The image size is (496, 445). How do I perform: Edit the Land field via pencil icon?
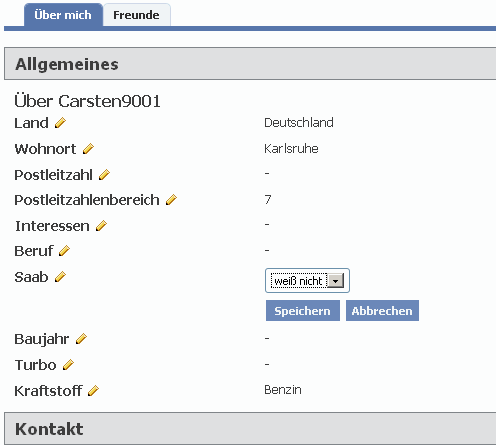pos(60,123)
